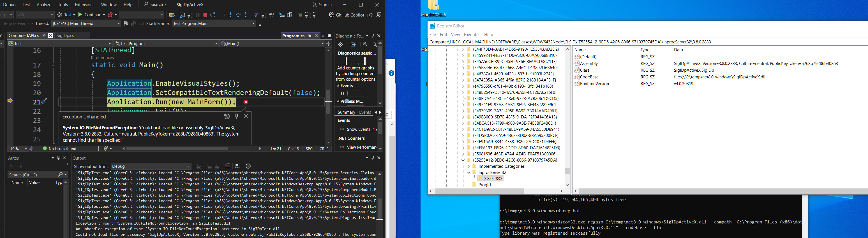Open the Main() member navigation dropdown

[272, 43]
